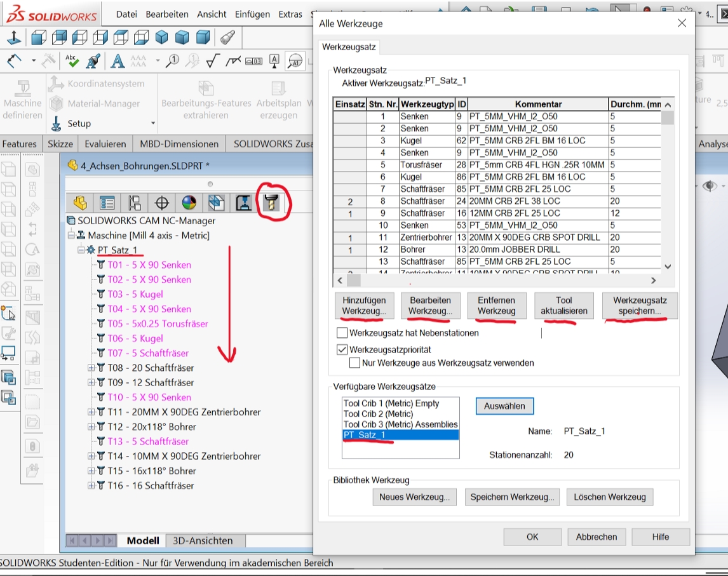The width and height of the screenshot is (728, 576).
Task: Click the DisplayManager color sphere icon
Action: tap(189, 203)
